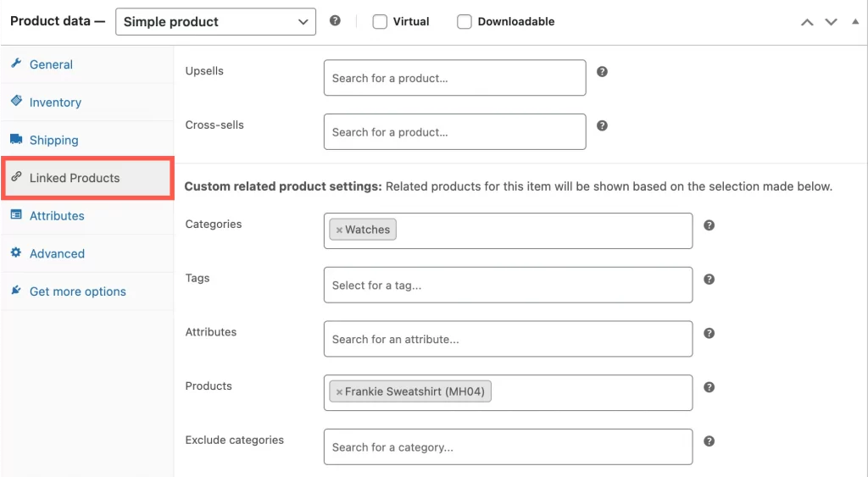This screenshot has width=868, height=477.
Task: Focus the Upsells product search field
Action: click(x=455, y=78)
